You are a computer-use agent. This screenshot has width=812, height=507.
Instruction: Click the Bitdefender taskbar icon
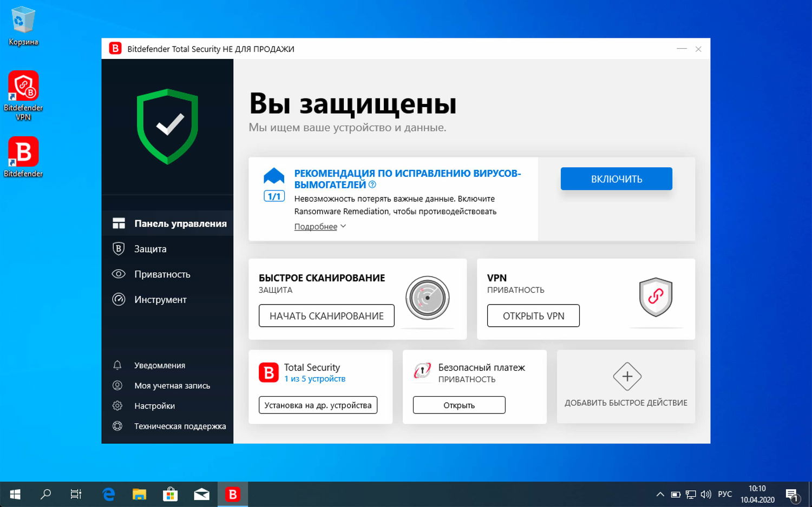pos(233,494)
